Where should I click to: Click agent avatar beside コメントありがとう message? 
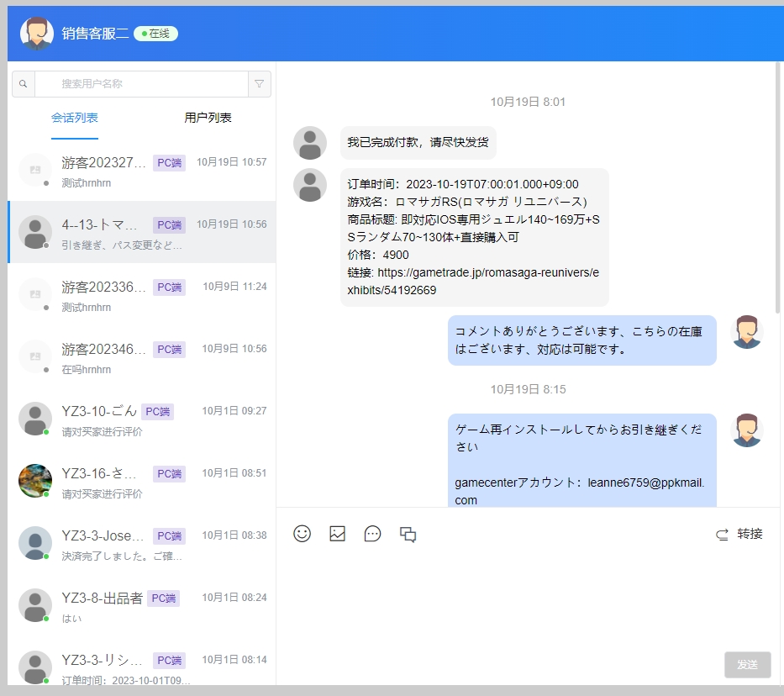747,332
